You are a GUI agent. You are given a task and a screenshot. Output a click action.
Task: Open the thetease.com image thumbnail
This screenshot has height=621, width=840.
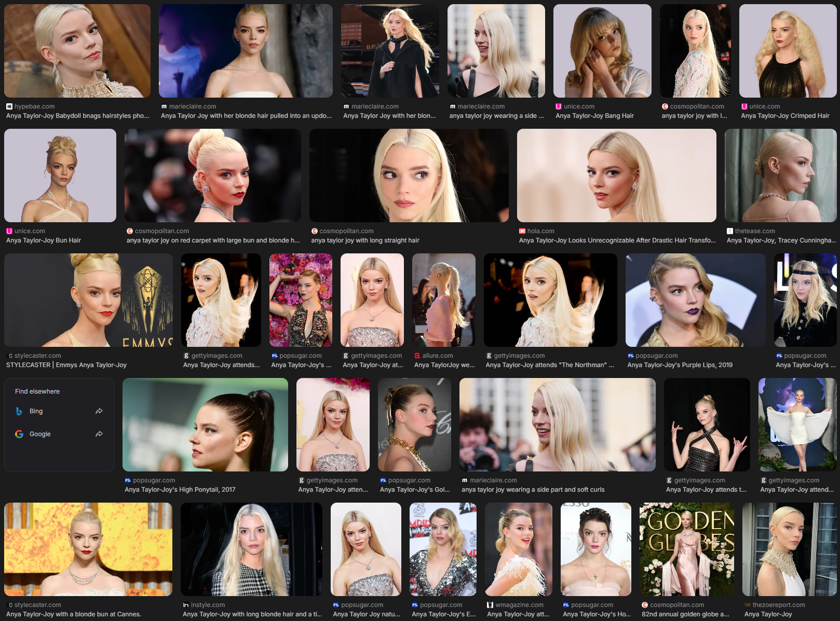point(781,176)
